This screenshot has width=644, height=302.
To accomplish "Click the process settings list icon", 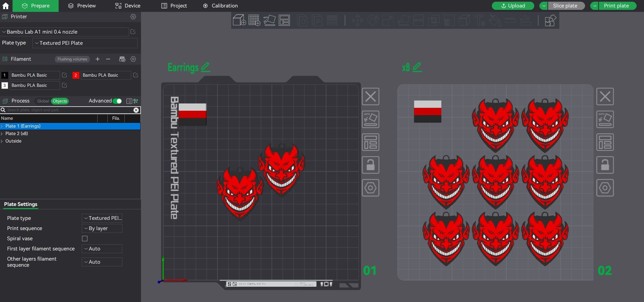I will coord(129,101).
